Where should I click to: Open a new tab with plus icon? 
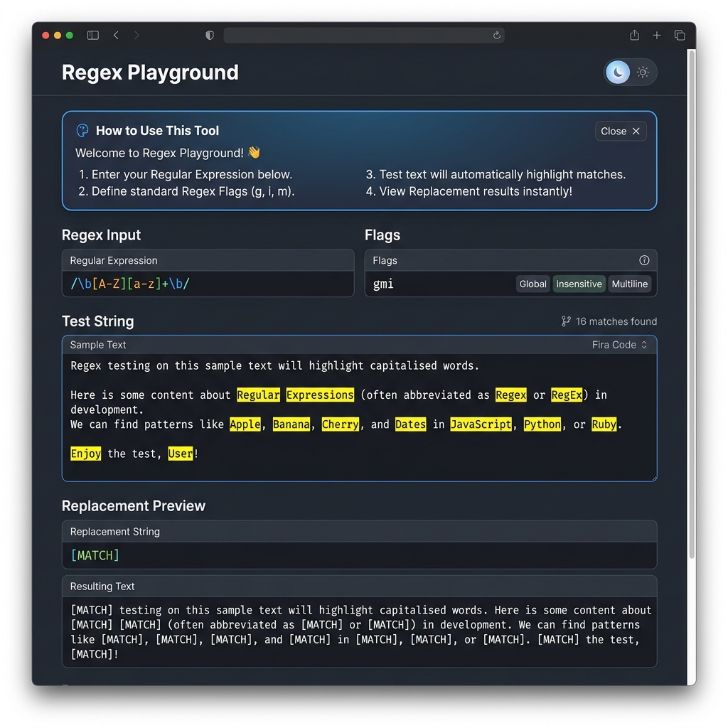click(657, 36)
